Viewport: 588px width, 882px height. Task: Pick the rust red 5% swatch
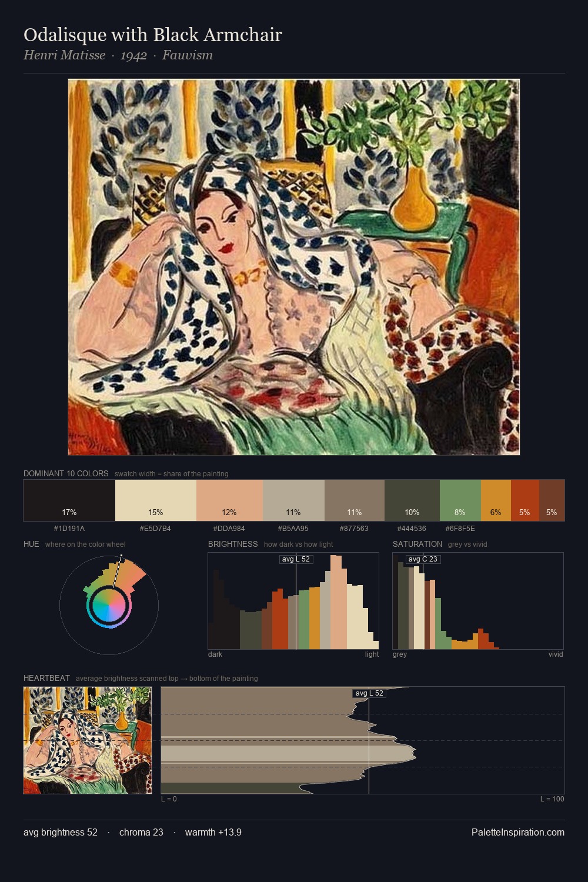[x=524, y=500]
